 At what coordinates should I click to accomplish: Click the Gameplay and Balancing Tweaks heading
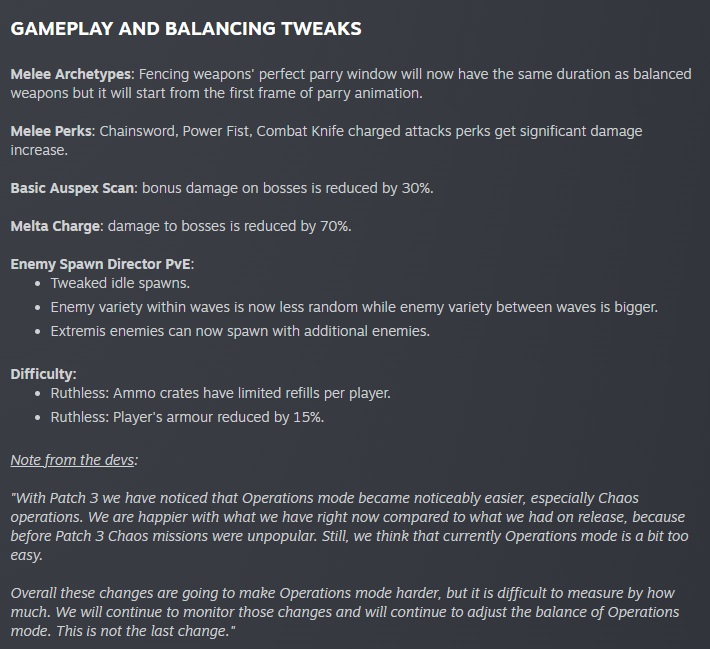(x=186, y=29)
